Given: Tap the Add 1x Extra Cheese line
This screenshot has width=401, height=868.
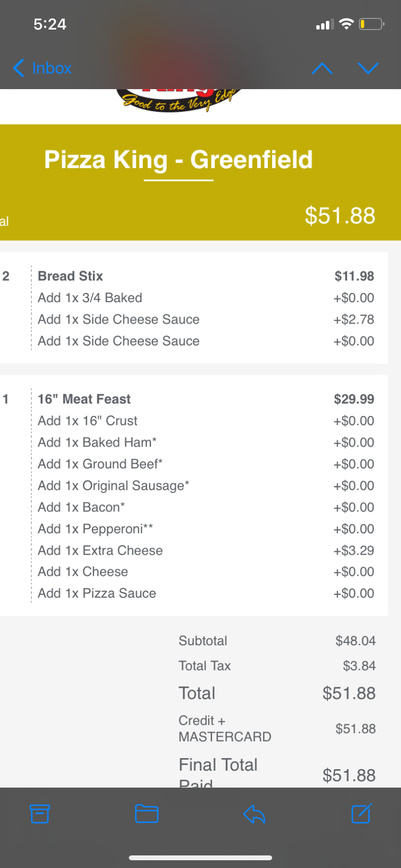Looking at the screenshot, I should pyautogui.click(x=100, y=550).
